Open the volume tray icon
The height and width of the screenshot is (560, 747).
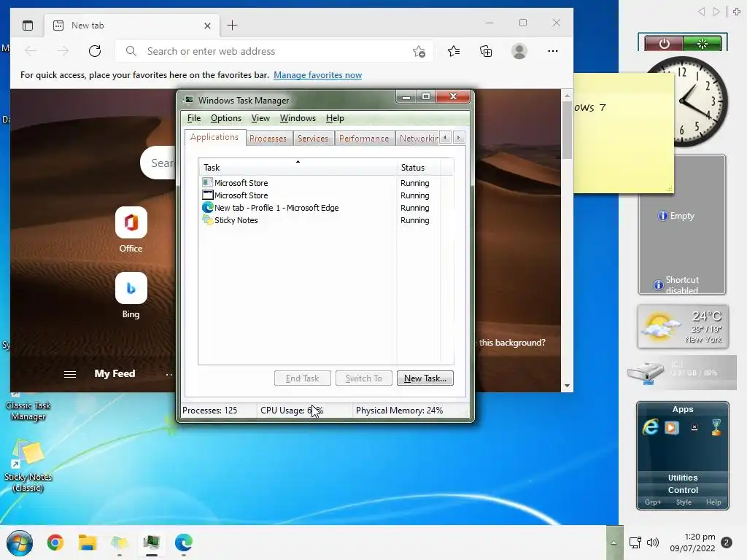(653, 542)
